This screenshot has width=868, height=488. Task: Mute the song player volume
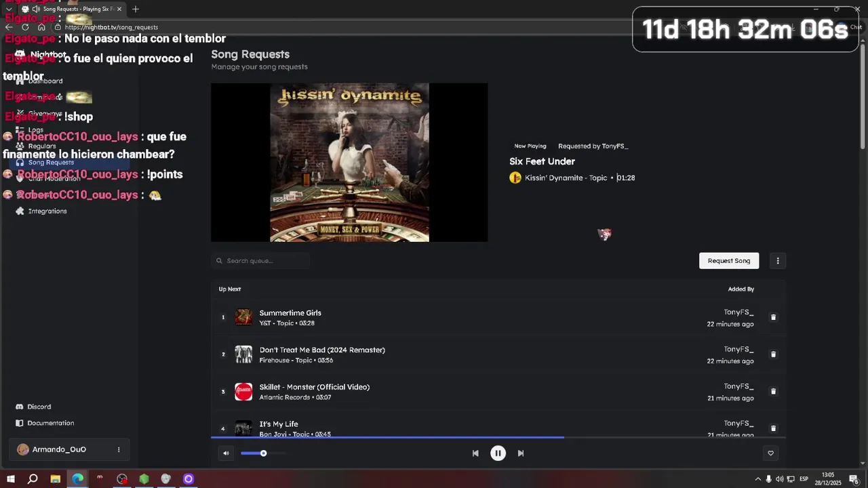226,453
